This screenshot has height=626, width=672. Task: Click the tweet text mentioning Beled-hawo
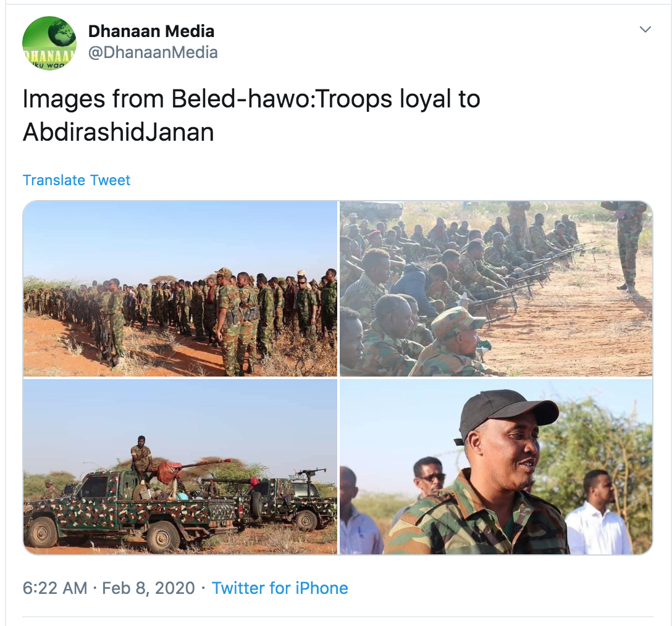[x=251, y=115]
